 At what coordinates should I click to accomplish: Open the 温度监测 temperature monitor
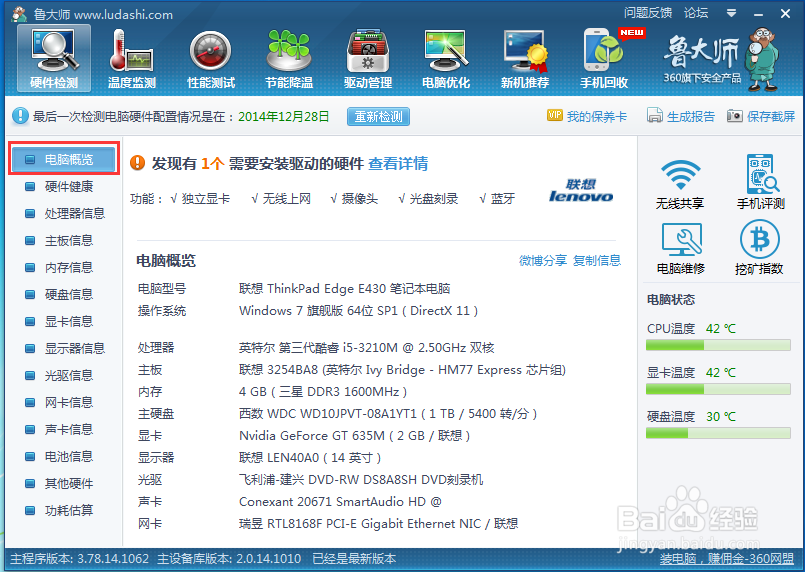(132, 59)
